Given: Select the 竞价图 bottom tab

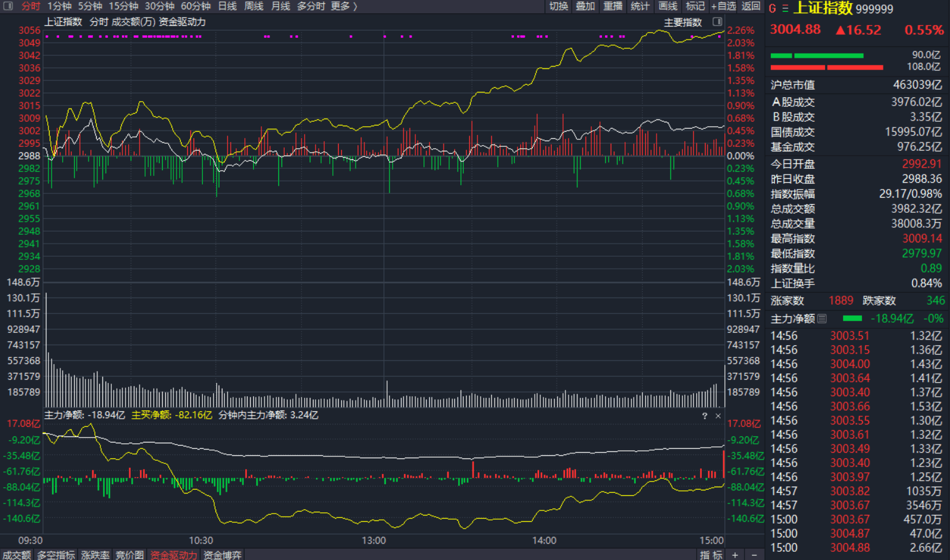Looking at the screenshot, I should coord(129,555).
